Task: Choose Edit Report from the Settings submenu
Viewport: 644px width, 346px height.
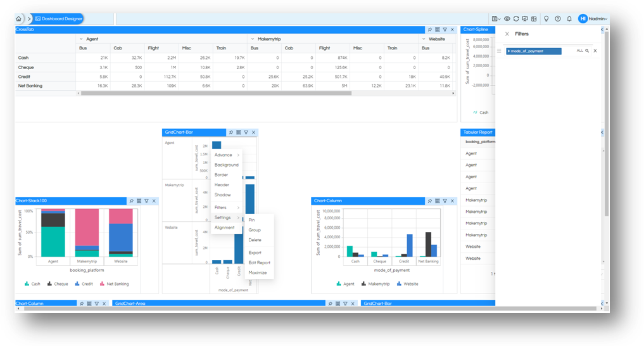Action: click(259, 262)
